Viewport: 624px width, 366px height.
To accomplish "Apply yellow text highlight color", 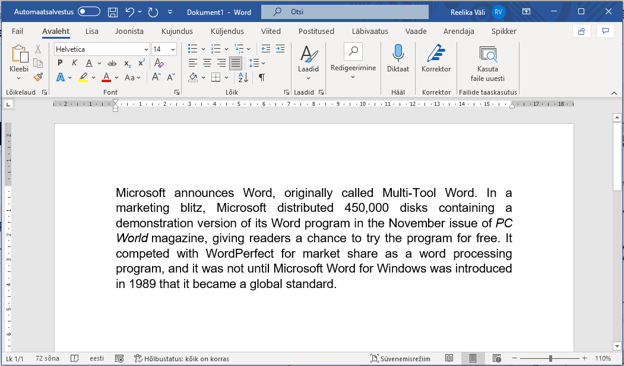I will (83, 77).
